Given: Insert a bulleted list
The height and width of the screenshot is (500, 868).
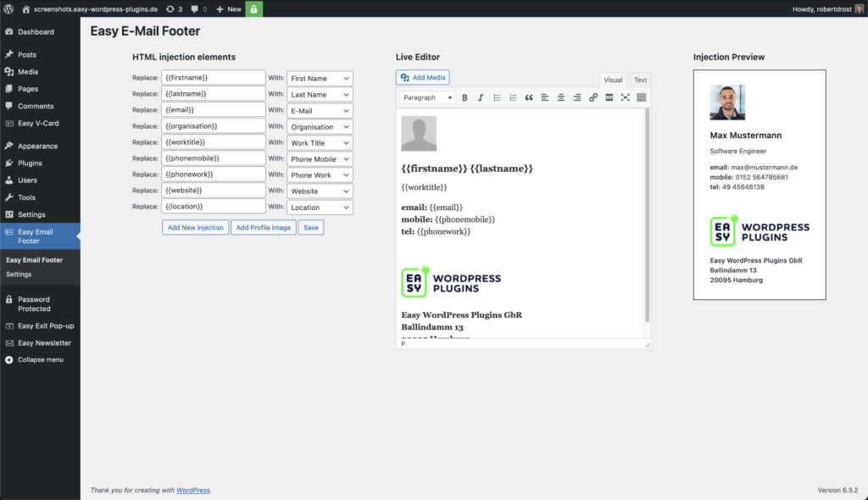Looking at the screenshot, I should click(x=497, y=97).
